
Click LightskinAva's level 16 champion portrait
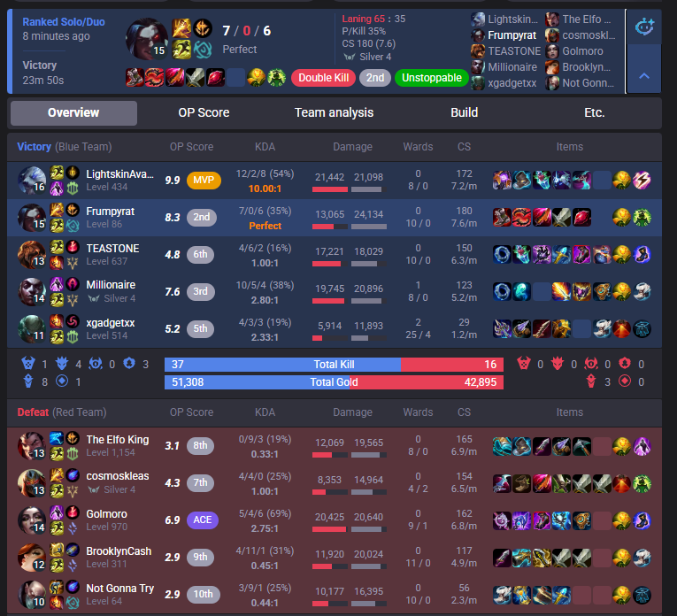[x=32, y=181]
